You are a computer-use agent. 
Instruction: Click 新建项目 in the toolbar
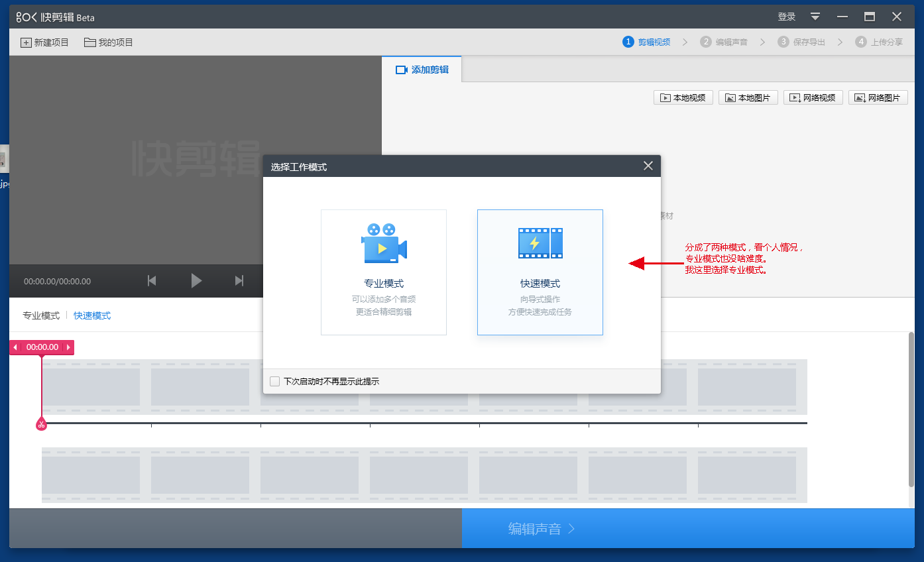pyautogui.click(x=44, y=42)
